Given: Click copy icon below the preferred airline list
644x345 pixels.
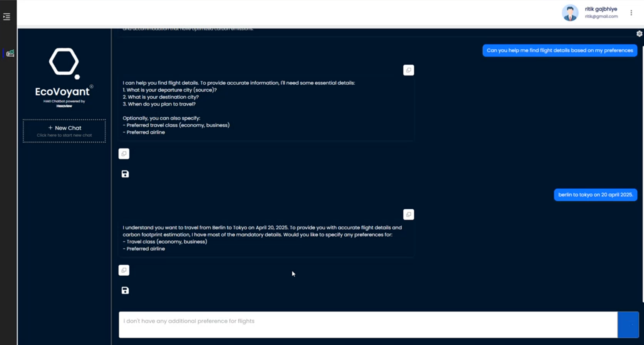Looking at the screenshot, I should [124, 154].
